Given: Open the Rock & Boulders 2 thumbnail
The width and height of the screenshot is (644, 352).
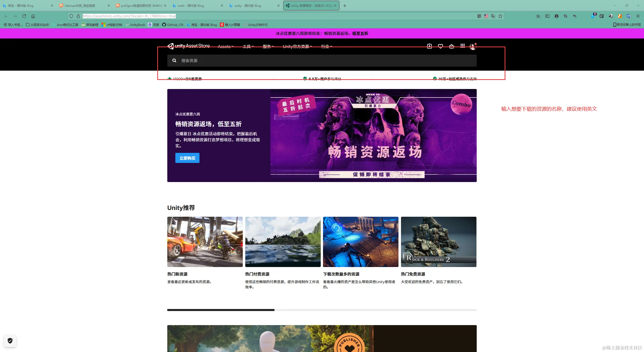Looking at the screenshot, I should tap(438, 242).
